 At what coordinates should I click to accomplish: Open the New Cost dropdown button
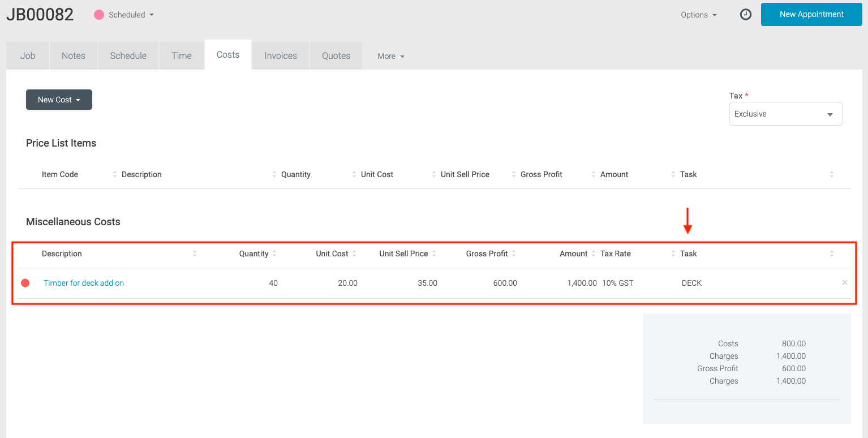click(59, 100)
